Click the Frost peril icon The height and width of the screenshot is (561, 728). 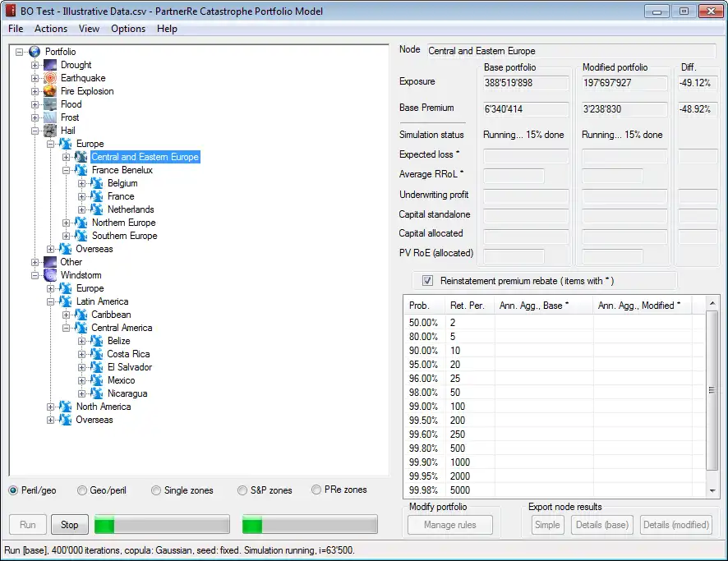pos(50,117)
